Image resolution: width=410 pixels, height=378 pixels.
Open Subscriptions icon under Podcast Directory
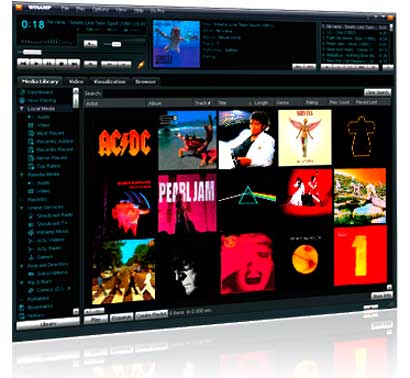[x=31, y=273]
